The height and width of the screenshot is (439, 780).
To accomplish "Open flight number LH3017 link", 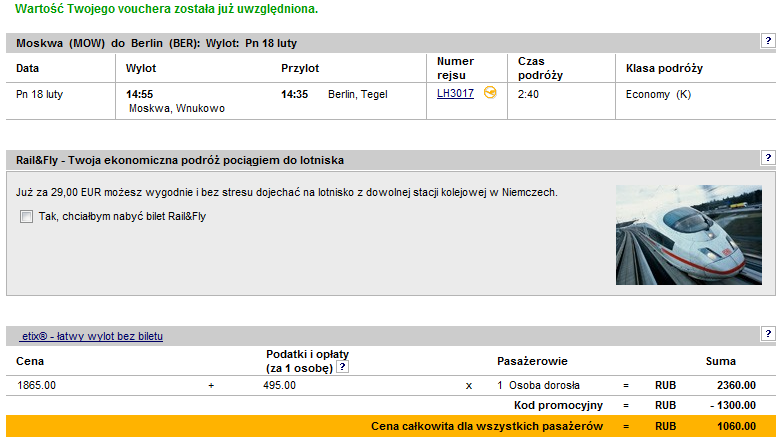I will pos(455,94).
